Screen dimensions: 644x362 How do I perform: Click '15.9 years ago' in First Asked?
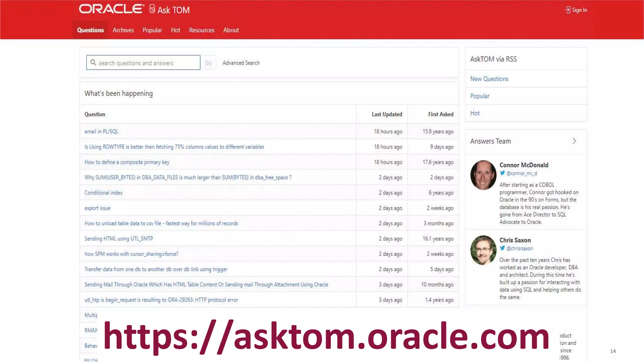coord(438,132)
